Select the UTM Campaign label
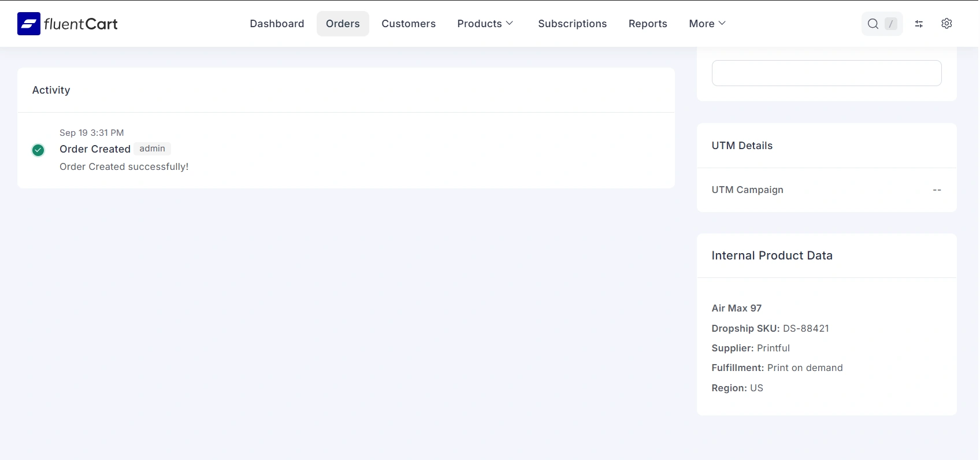 [748, 190]
